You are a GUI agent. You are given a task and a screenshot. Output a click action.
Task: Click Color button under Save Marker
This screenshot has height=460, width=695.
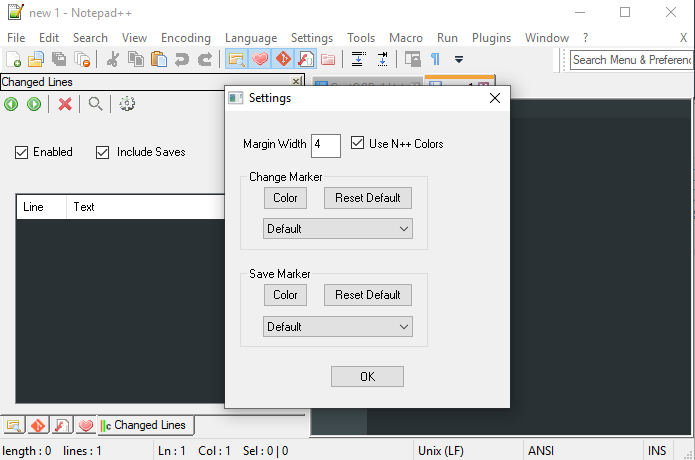285,295
